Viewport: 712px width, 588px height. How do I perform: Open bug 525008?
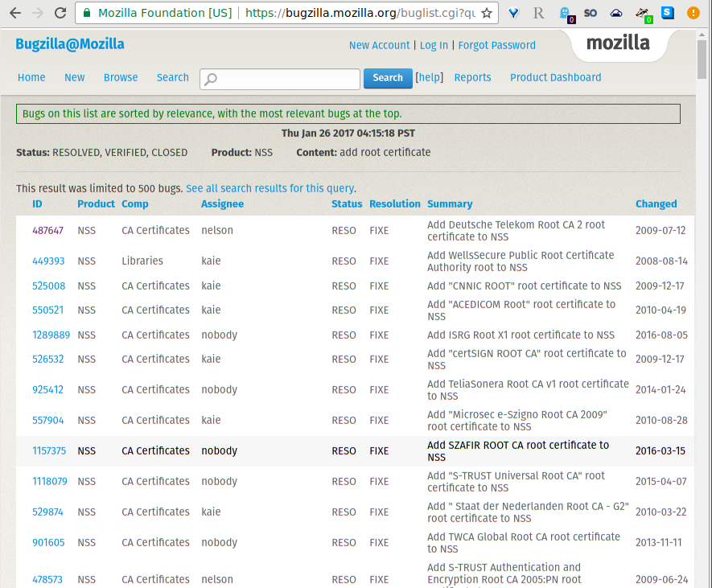(x=48, y=286)
